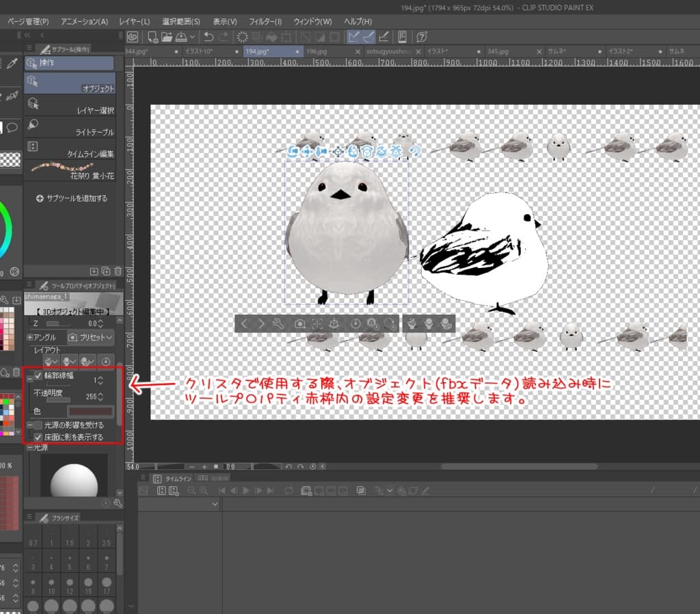This screenshot has height=614, width=700.
Task: Click Add sub tool (サブツールを追加する) button
Action: click(x=72, y=198)
